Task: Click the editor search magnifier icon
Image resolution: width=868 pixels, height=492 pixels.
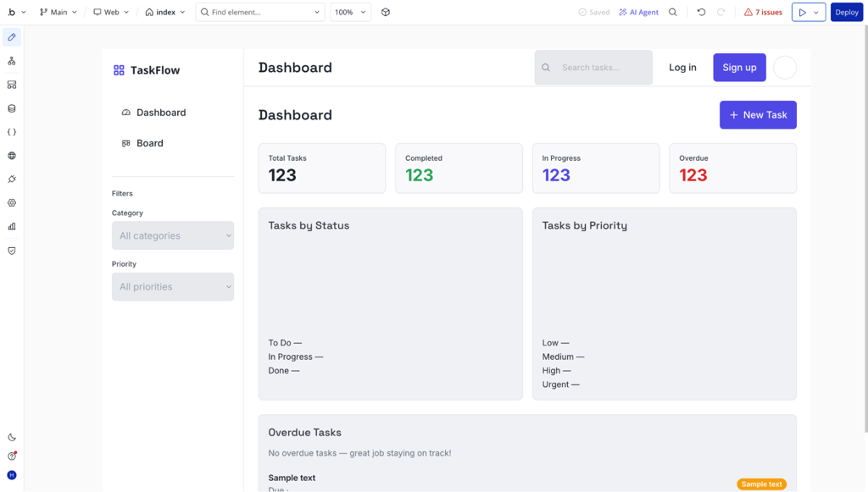Action: (672, 12)
